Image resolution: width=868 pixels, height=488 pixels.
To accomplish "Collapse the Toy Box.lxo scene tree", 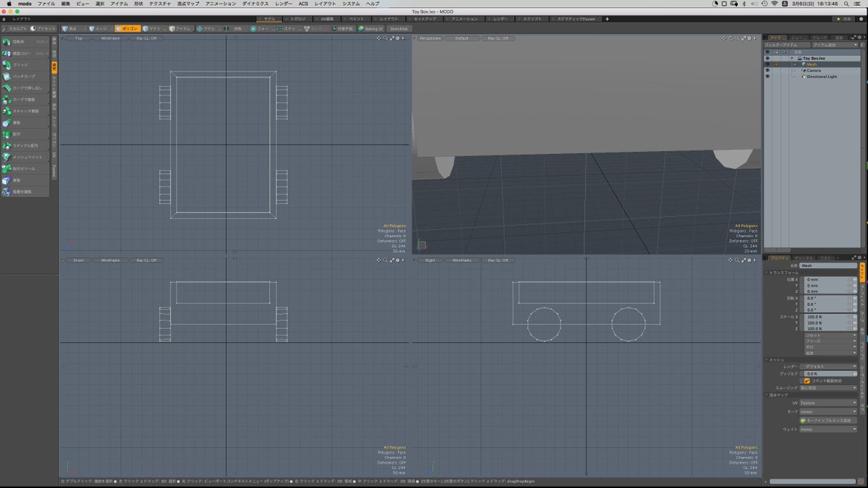I will click(x=791, y=58).
